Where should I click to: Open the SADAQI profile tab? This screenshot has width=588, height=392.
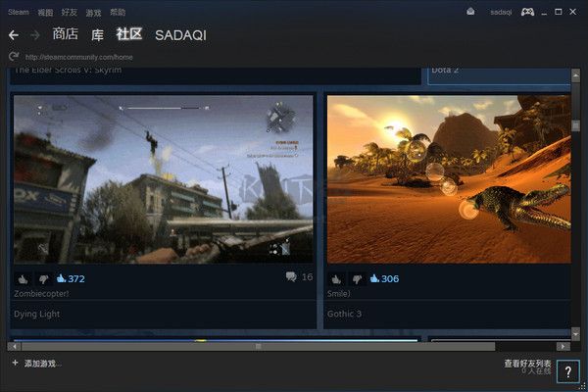[180, 35]
